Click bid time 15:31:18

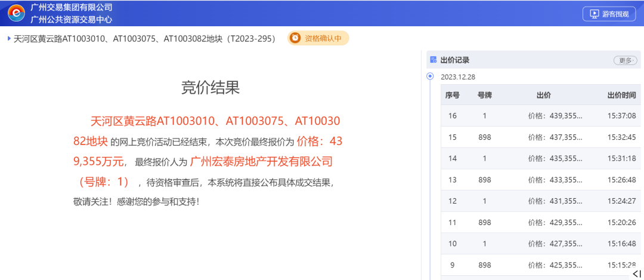click(621, 158)
